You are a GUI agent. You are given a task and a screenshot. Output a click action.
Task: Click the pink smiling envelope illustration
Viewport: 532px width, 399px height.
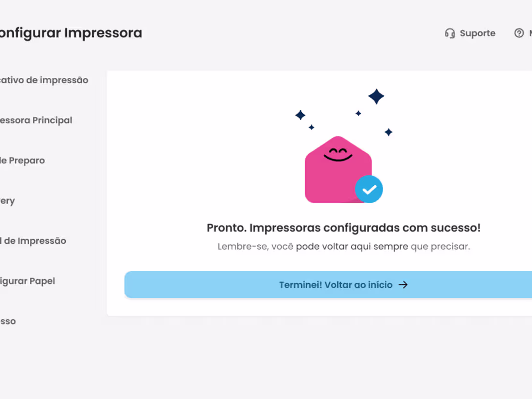338,170
